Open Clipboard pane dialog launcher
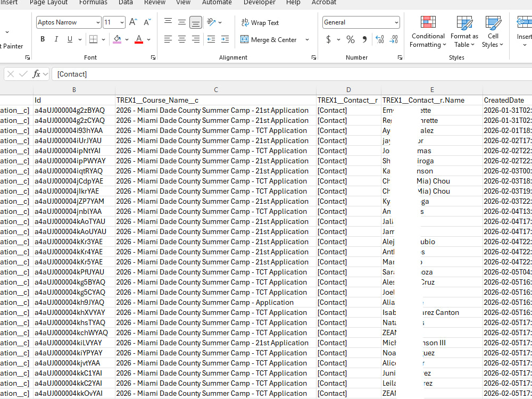 (x=28, y=57)
